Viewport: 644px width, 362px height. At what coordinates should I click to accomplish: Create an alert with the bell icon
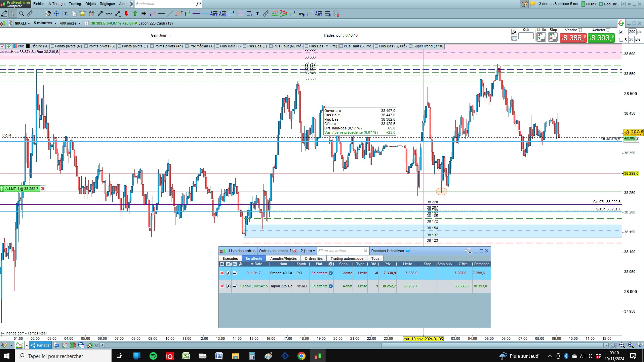pyautogui.click(x=83, y=14)
